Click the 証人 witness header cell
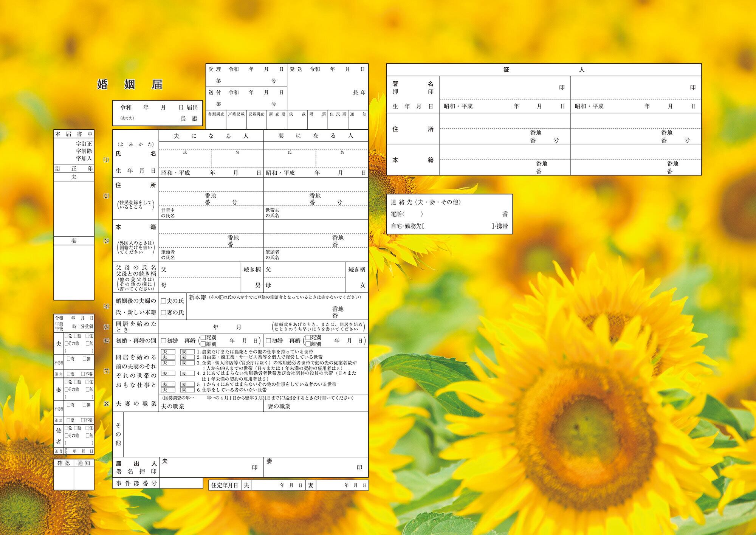Viewport: 756px width, 535px height. (544, 70)
